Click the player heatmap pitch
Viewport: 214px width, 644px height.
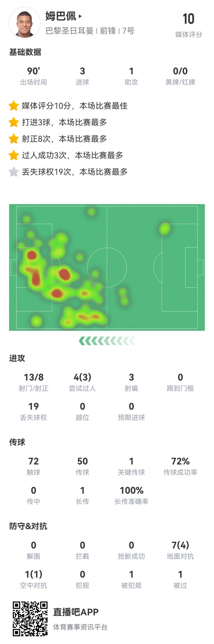pos(107,267)
